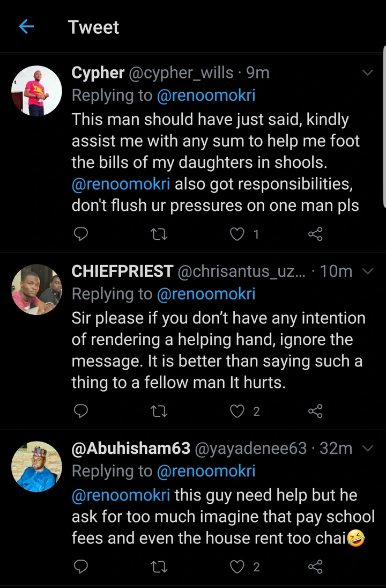The image size is (386, 588).
Task: Open Cypher's profile picture
Action: (x=37, y=91)
